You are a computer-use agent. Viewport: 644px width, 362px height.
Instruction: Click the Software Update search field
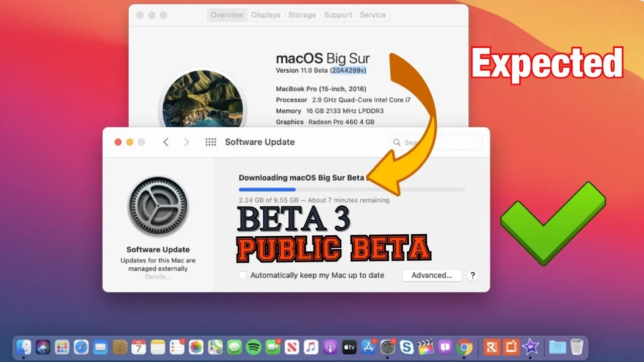[x=436, y=142]
